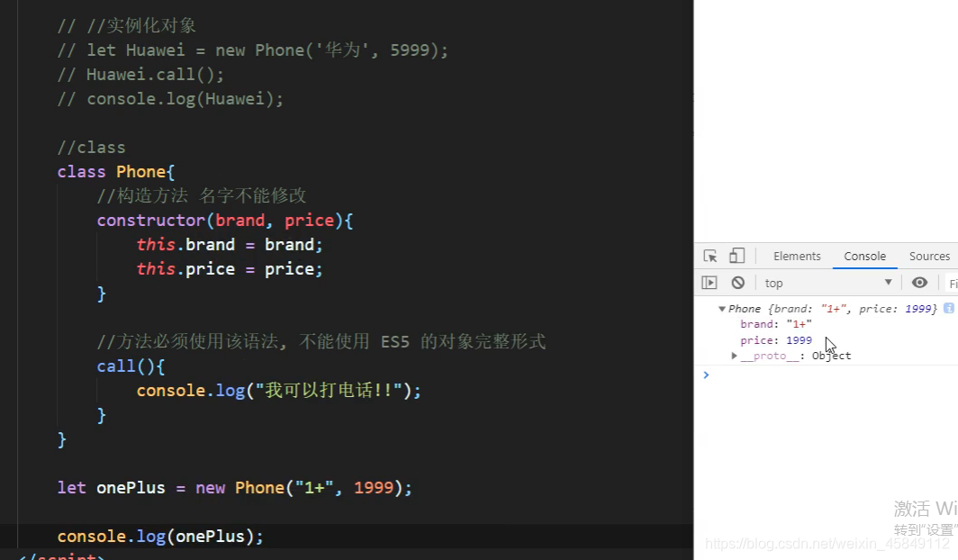Switch to the Console tab
958x560 pixels.
[864, 257]
